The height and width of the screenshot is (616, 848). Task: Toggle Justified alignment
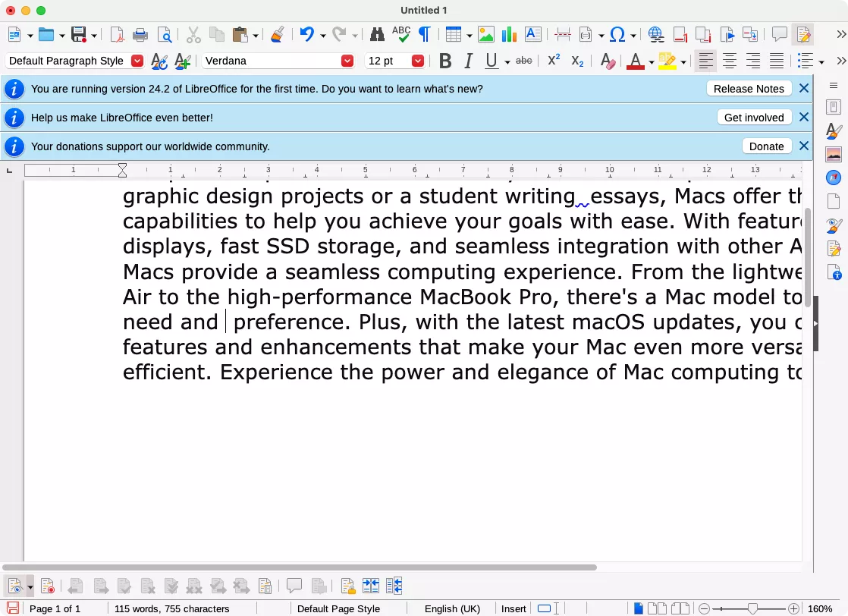pyautogui.click(x=777, y=61)
